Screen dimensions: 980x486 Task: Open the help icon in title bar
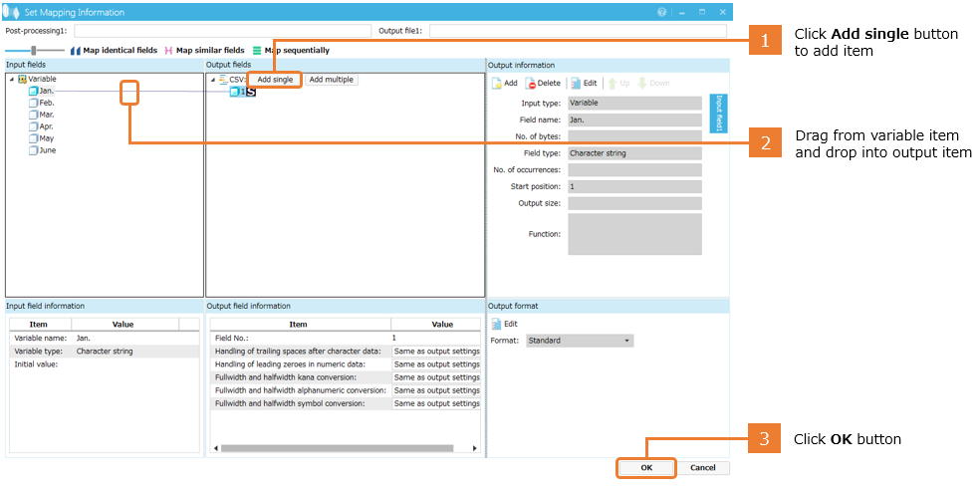(662, 12)
